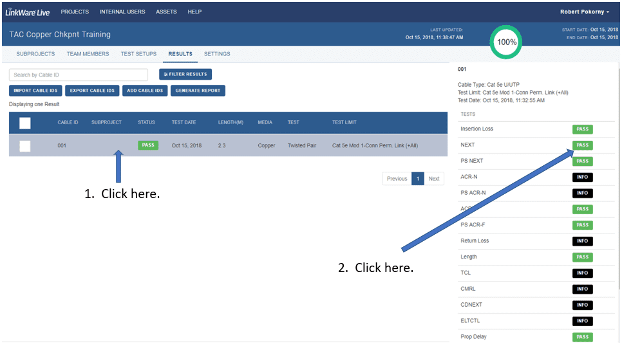Open the Projects menu

coord(75,12)
